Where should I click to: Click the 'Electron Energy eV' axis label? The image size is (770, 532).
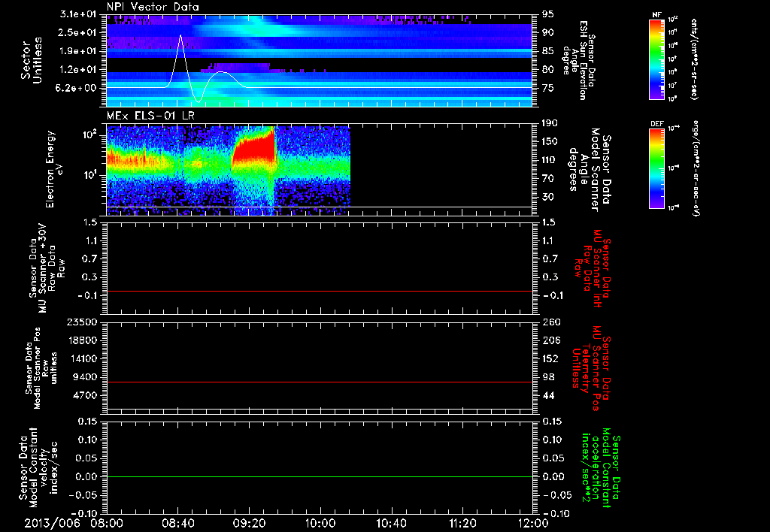click(55, 170)
